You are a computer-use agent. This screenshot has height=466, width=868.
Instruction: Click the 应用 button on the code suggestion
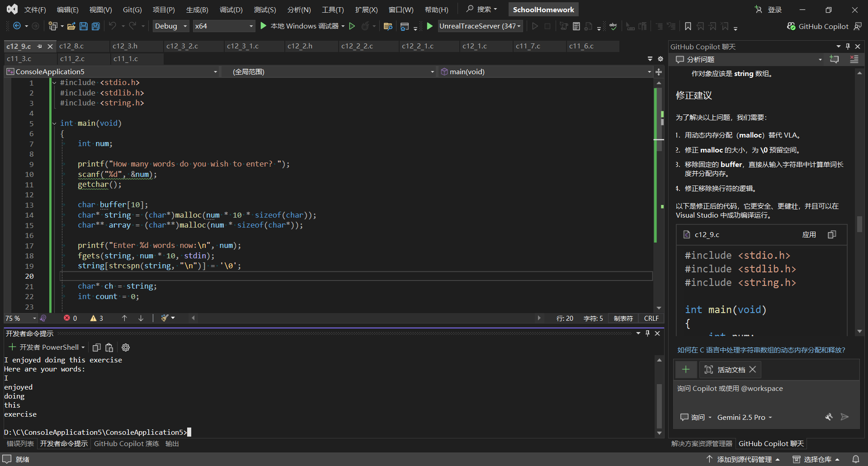pos(809,234)
